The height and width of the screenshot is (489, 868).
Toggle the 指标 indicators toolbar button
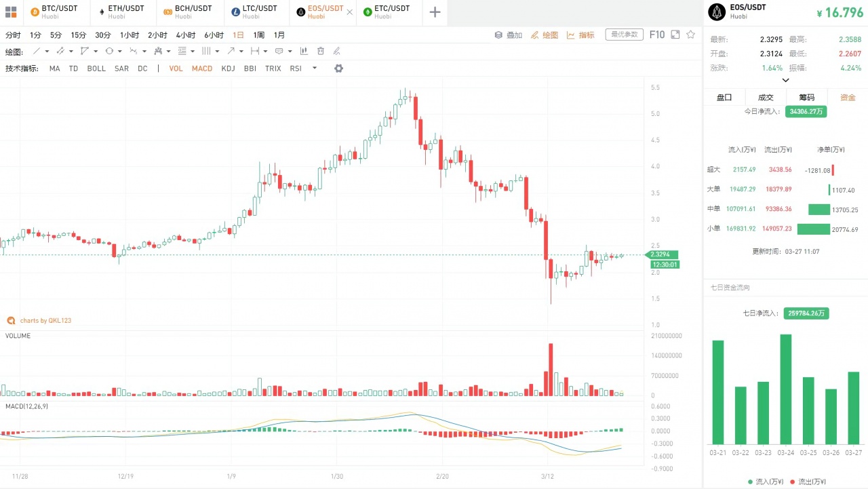580,35
